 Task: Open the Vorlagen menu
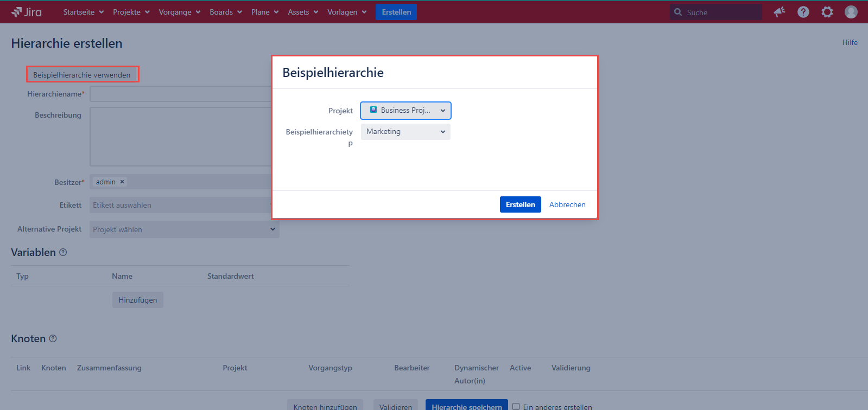[346, 12]
